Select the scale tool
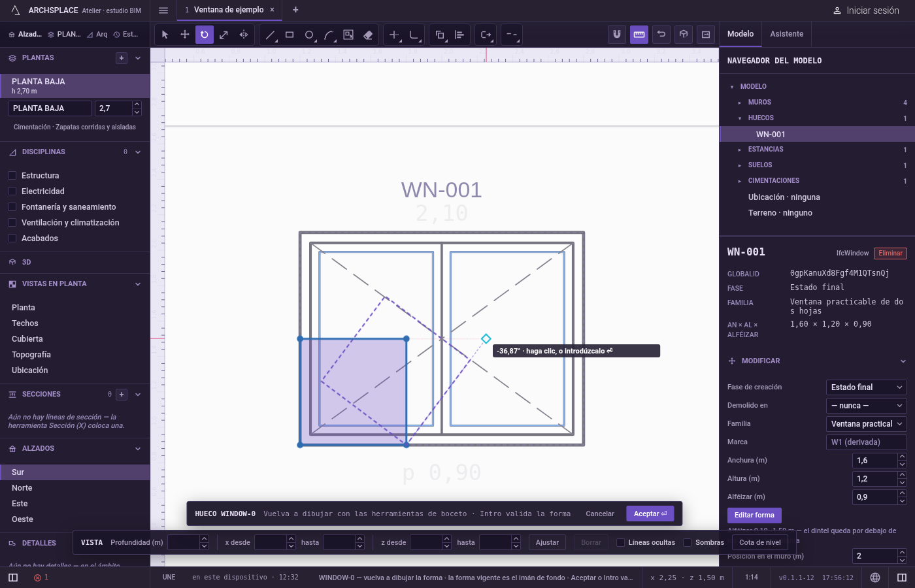This screenshot has height=588, width=915. [x=224, y=35]
